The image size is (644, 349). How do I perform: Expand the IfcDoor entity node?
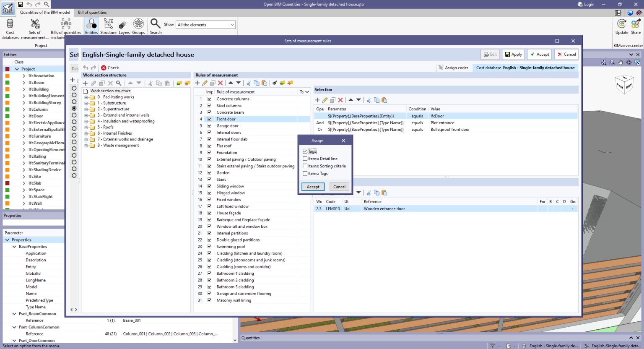(24, 116)
